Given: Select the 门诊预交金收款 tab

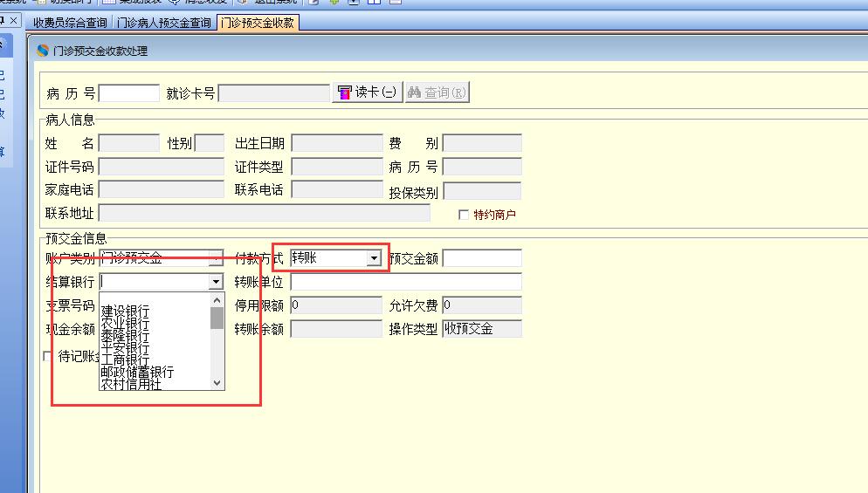Looking at the screenshot, I should click(258, 23).
